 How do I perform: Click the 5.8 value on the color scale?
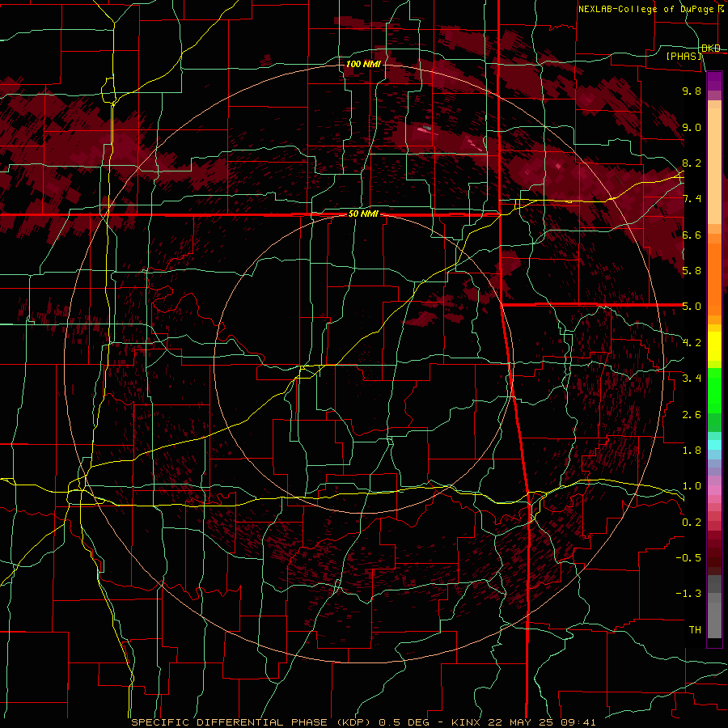coord(692,271)
